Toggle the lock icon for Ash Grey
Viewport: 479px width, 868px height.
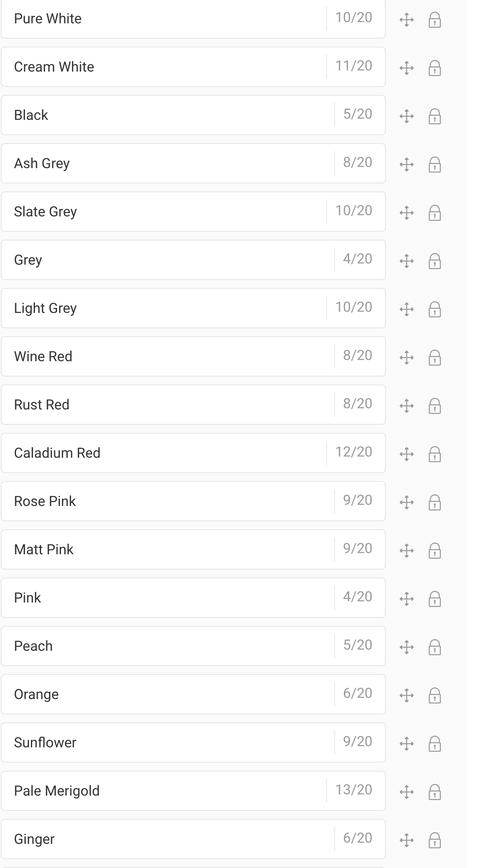click(435, 165)
